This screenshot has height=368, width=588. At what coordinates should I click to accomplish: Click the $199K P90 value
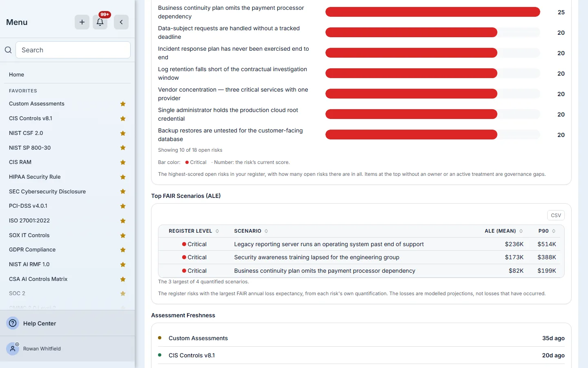click(547, 271)
